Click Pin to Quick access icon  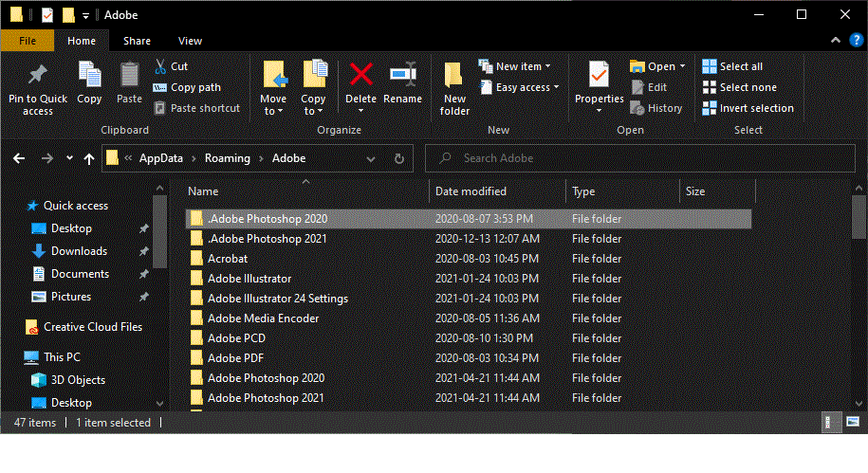[x=38, y=75]
